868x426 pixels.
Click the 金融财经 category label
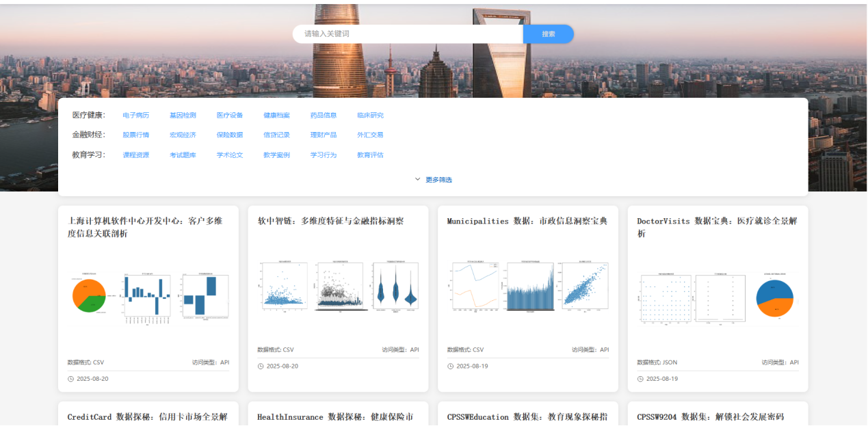click(x=89, y=135)
